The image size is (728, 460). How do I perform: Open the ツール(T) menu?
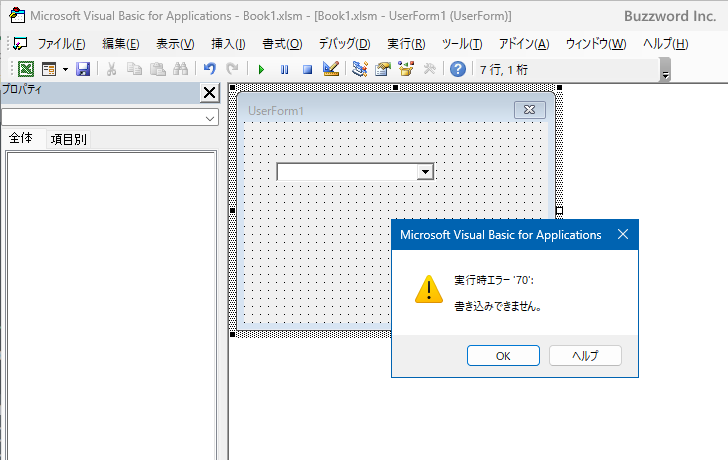pos(462,44)
